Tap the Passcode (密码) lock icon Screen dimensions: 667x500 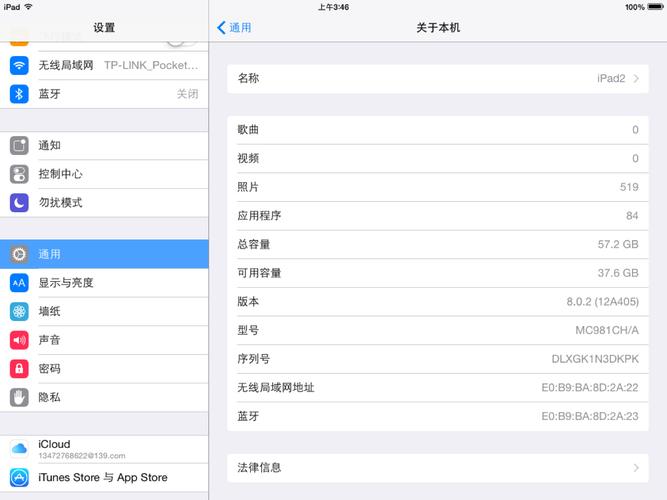[19, 369]
